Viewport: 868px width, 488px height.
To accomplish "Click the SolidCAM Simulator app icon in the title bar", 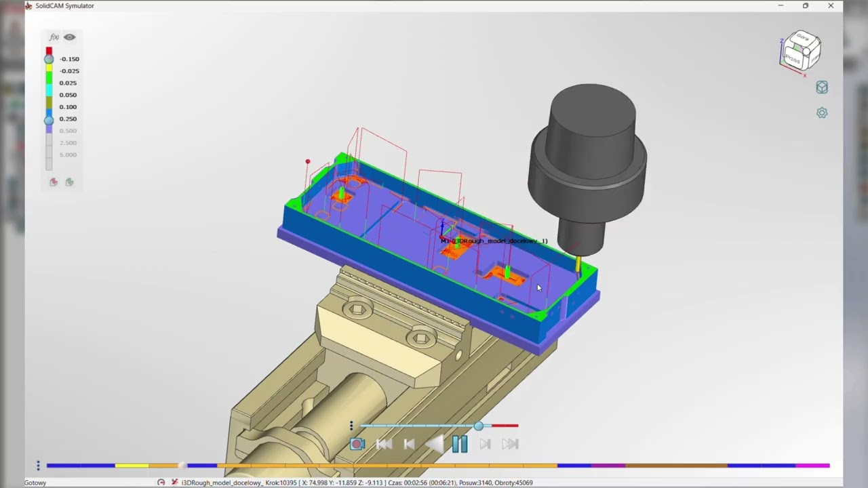I will tap(28, 5).
